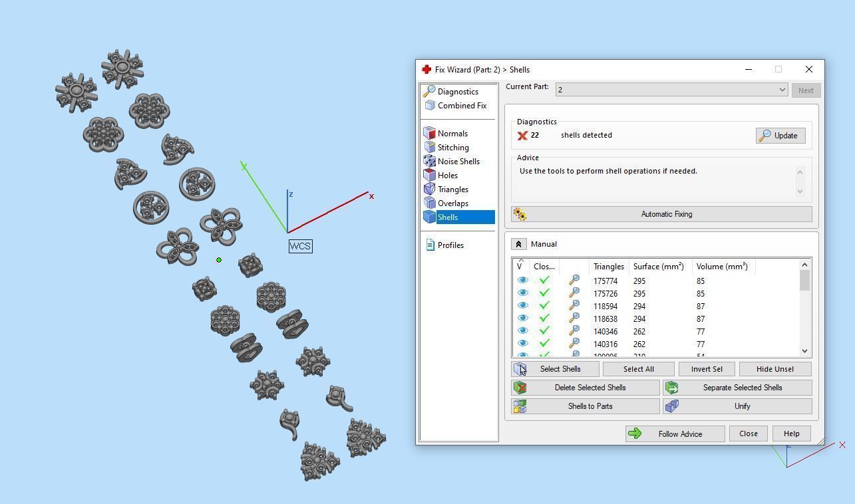The image size is (855, 504).
Task: Select the Triangles step icon
Action: pos(430,189)
